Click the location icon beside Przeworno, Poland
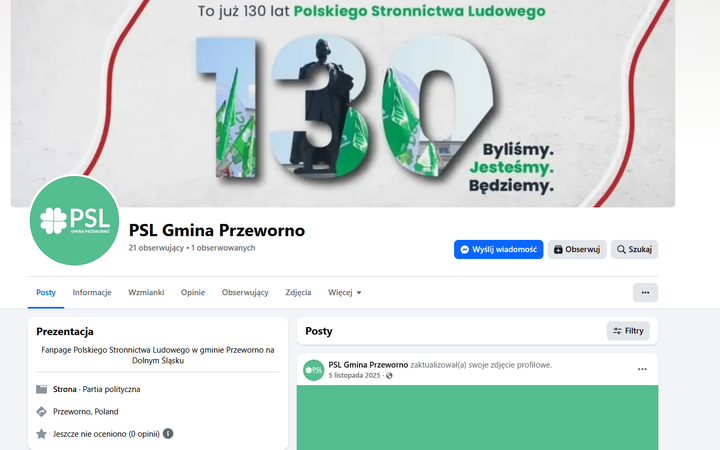 [42, 411]
